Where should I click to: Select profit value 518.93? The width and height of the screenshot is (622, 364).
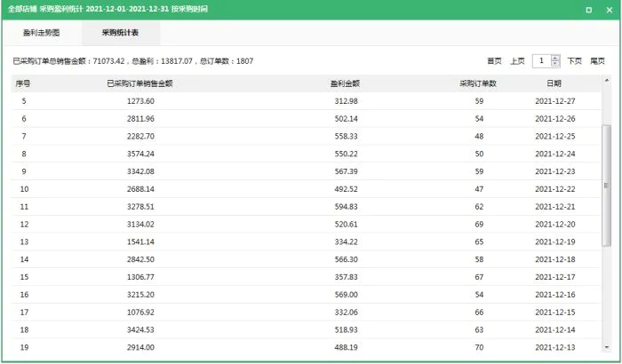[346, 330]
